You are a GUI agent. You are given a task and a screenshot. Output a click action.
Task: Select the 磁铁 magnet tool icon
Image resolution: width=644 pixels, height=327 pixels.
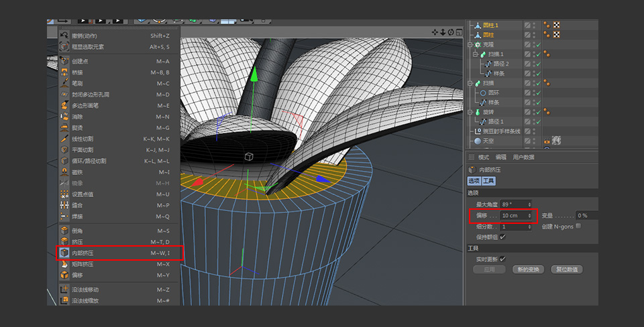click(x=64, y=172)
